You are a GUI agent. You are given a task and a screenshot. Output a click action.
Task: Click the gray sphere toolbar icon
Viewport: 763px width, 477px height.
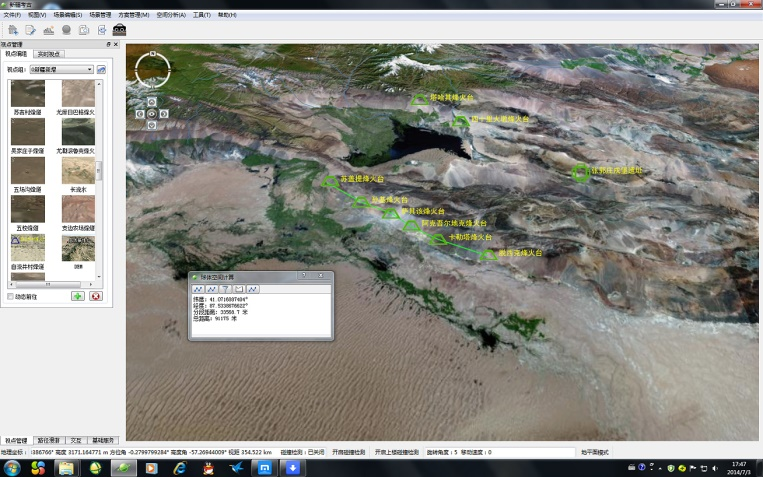(66, 30)
